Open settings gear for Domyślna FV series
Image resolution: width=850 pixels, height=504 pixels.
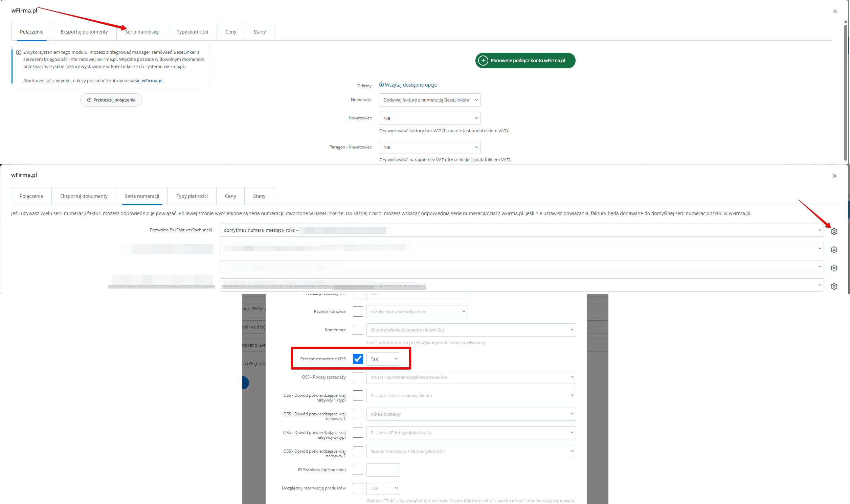pos(834,231)
